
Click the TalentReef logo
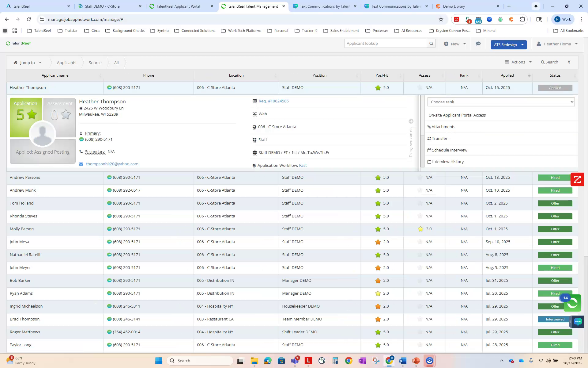tap(18, 43)
